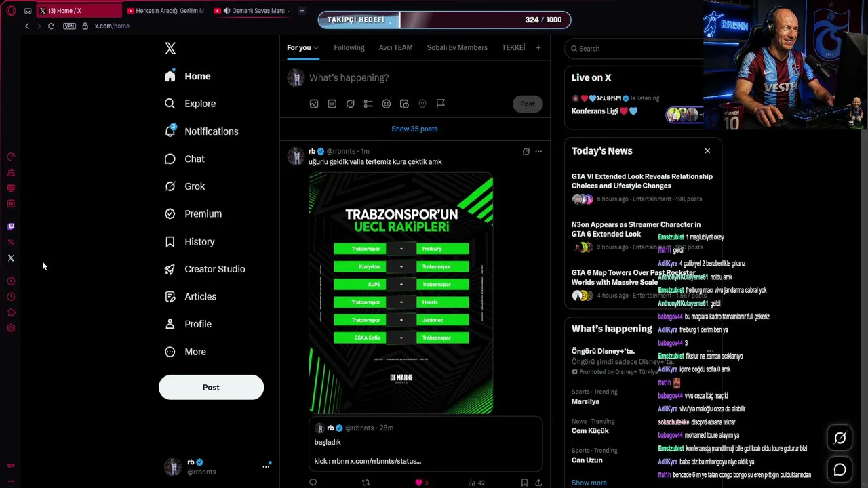Image resolution: width=868 pixels, height=488 pixels.
Task: Show 35 new posts
Action: [x=414, y=129]
